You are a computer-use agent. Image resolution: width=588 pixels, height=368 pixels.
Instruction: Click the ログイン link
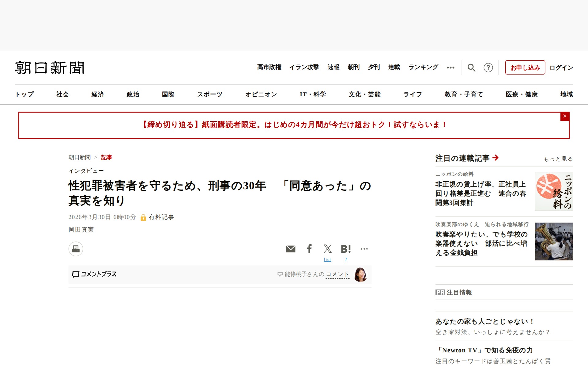[x=561, y=67]
